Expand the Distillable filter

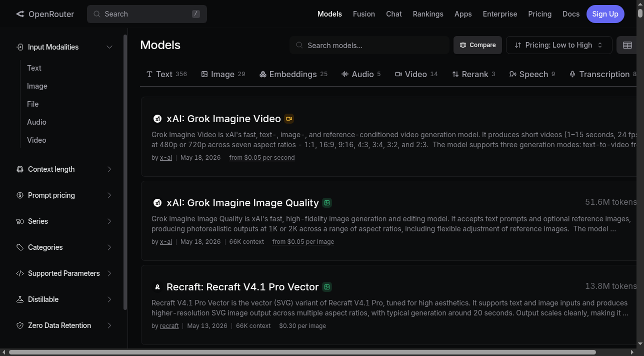(x=109, y=299)
